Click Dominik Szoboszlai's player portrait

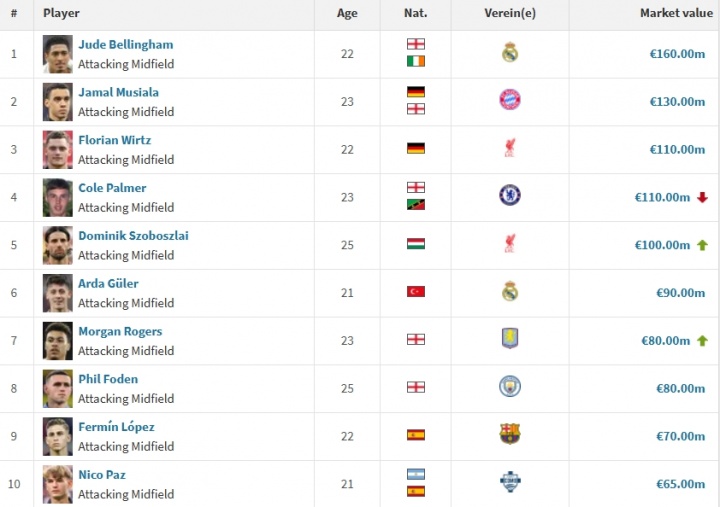click(58, 245)
